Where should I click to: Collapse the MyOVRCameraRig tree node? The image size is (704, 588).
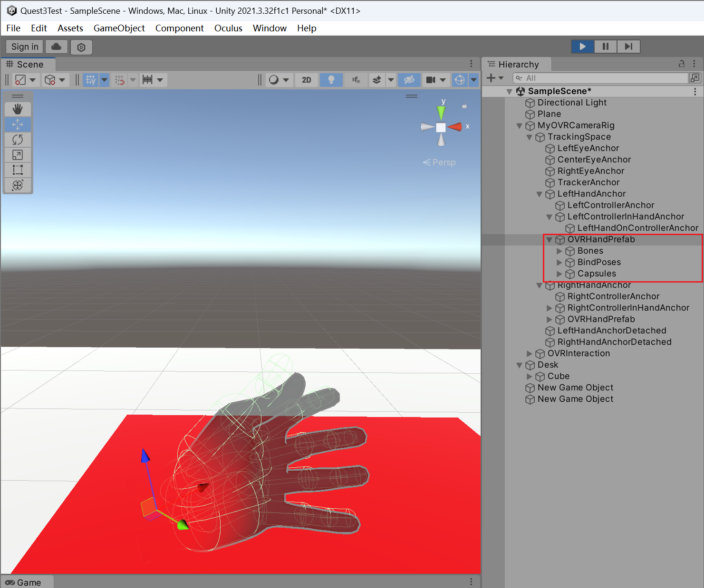tap(520, 126)
